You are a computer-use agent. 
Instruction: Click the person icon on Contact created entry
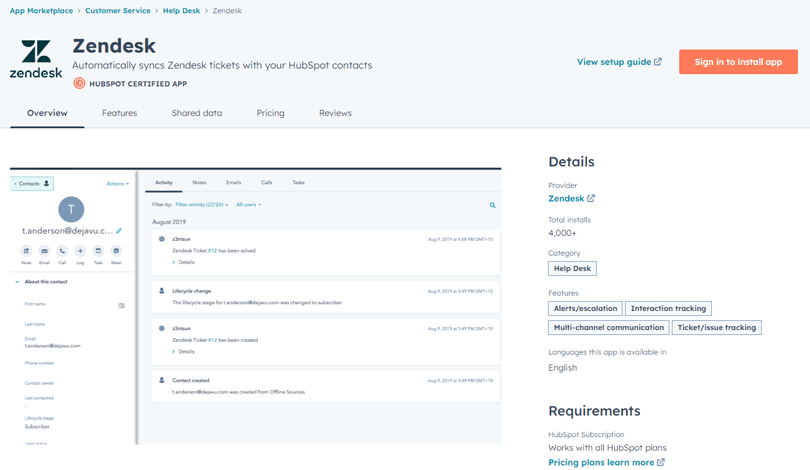pyautogui.click(x=162, y=380)
